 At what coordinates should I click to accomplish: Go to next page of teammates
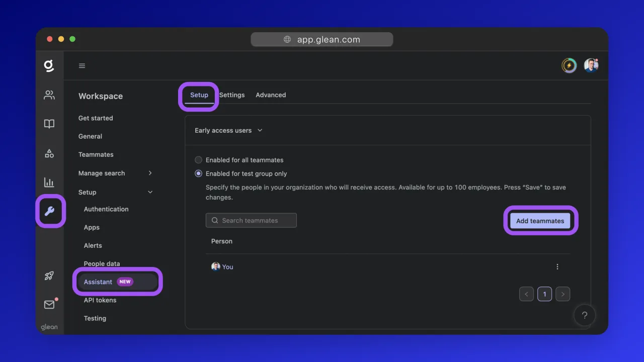pos(563,294)
